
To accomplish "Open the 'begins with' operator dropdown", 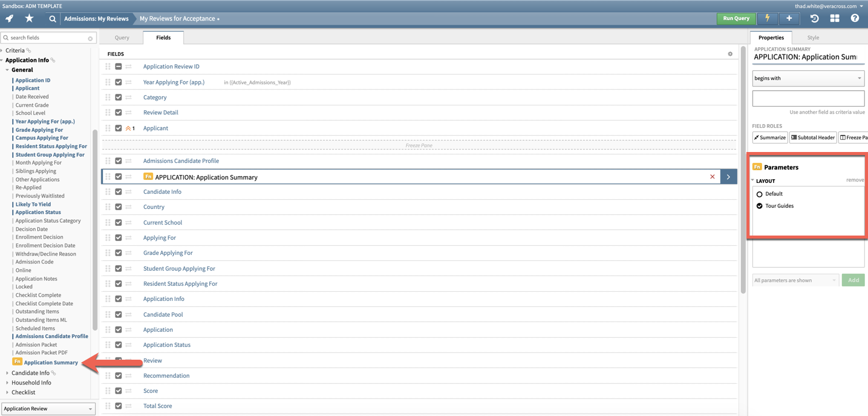I will click(x=808, y=78).
